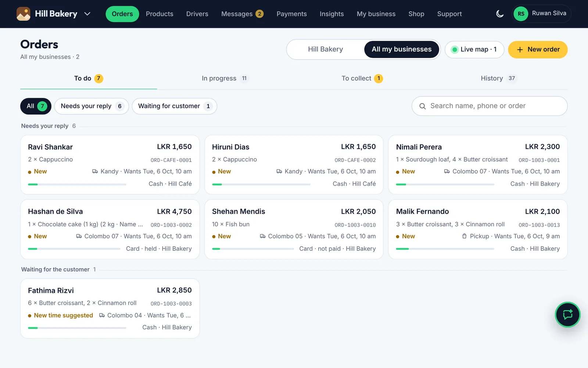Screen dimensions: 588x368
Task: Open the History tab
Action: coord(499,78)
